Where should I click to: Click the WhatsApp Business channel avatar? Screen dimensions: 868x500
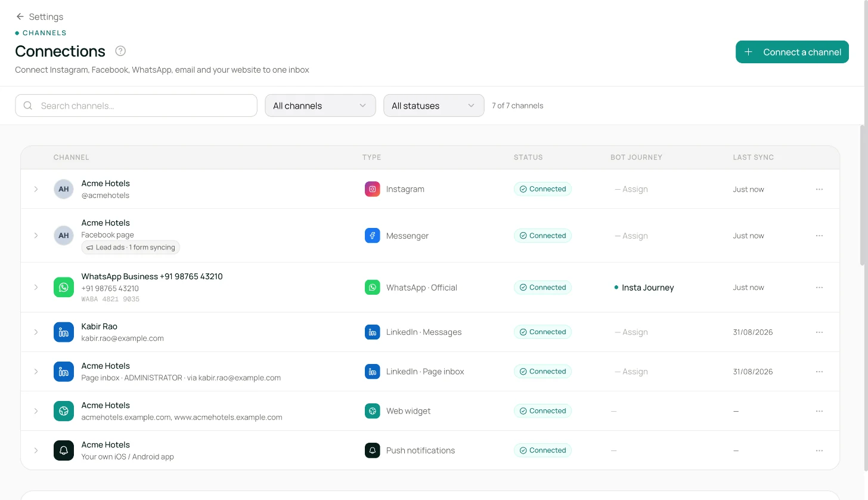[64, 287]
